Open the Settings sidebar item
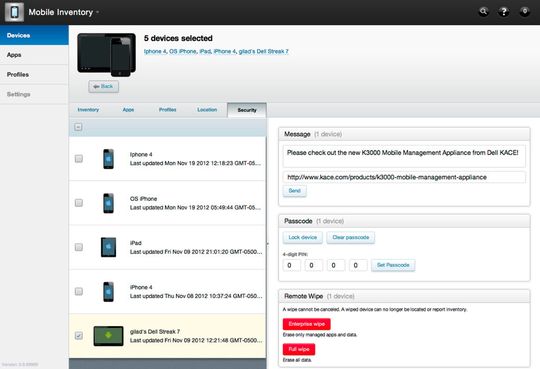This screenshot has height=369, width=540. tap(34, 94)
